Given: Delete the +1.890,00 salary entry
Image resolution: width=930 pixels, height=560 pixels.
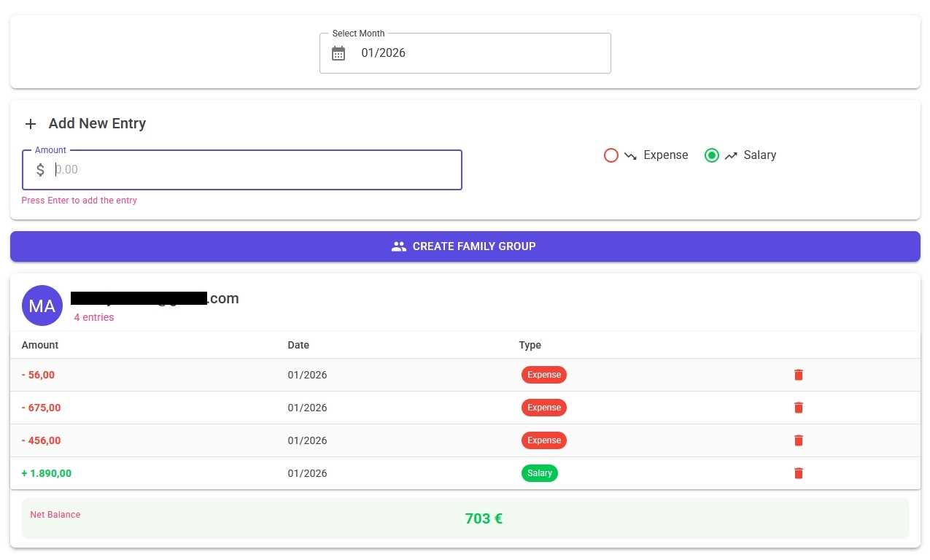Looking at the screenshot, I should coord(798,473).
